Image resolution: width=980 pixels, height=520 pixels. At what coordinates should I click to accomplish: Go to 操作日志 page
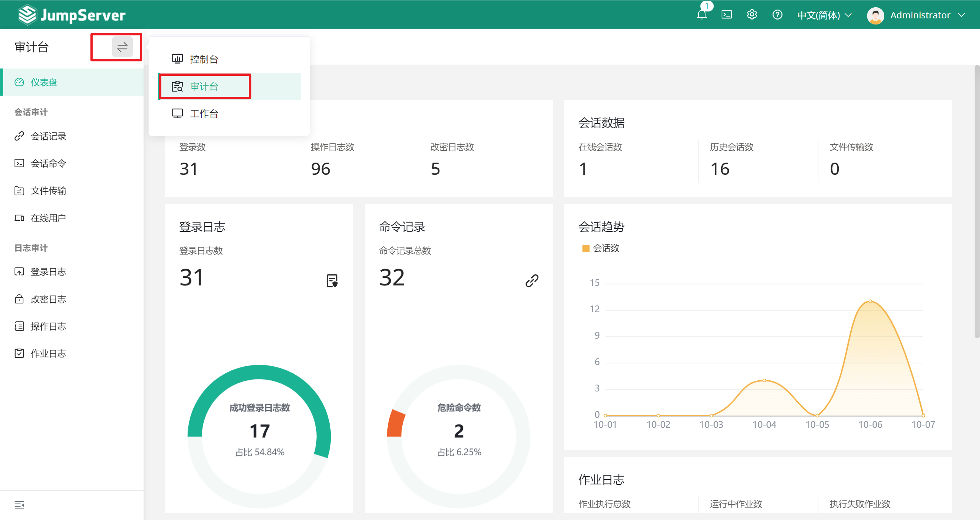click(72, 326)
